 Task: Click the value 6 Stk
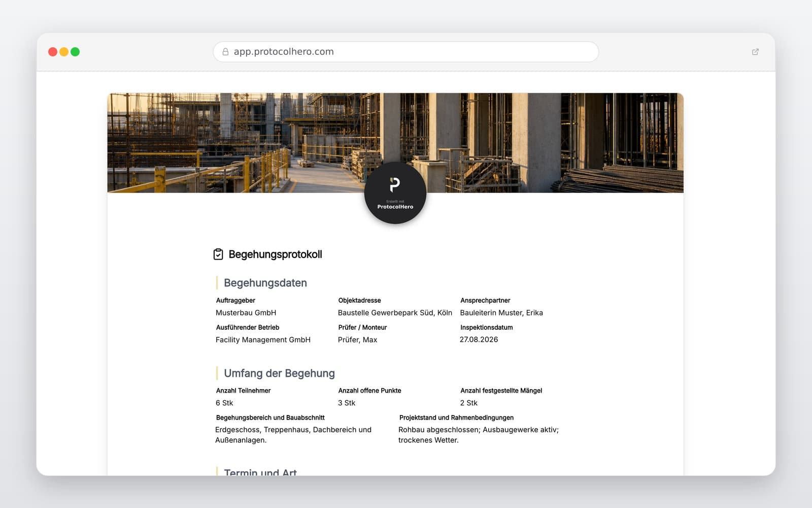pos(224,403)
